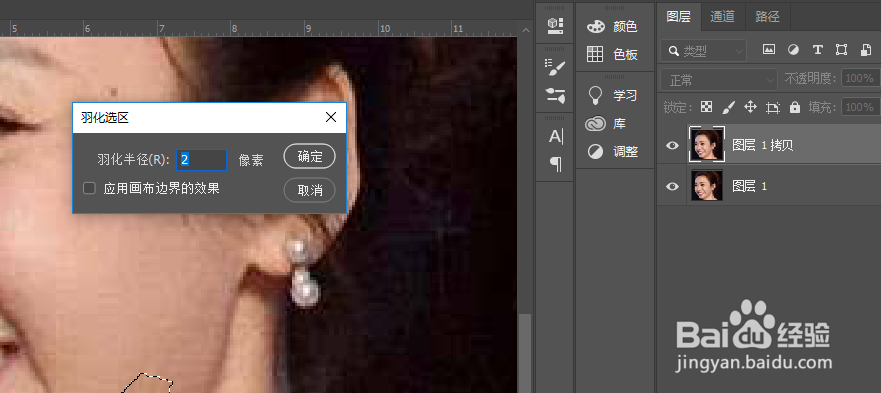The width and height of the screenshot is (881, 393).
Task: Open the 色板 (Swatches) panel
Action: tap(612, 55)
